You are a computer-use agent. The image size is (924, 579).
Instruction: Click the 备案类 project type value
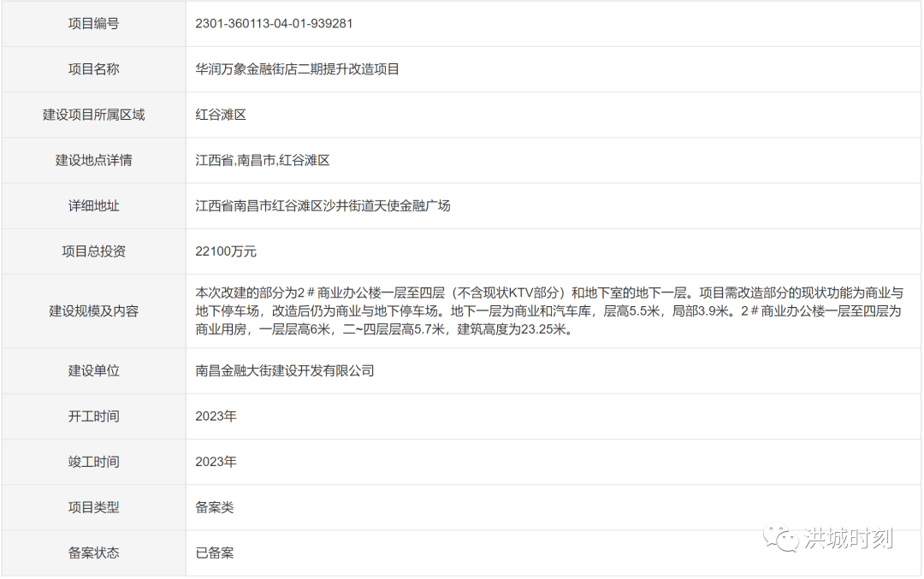(214, 507)
